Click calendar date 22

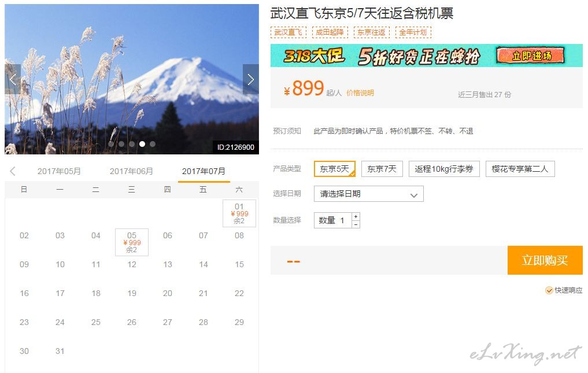239,293
